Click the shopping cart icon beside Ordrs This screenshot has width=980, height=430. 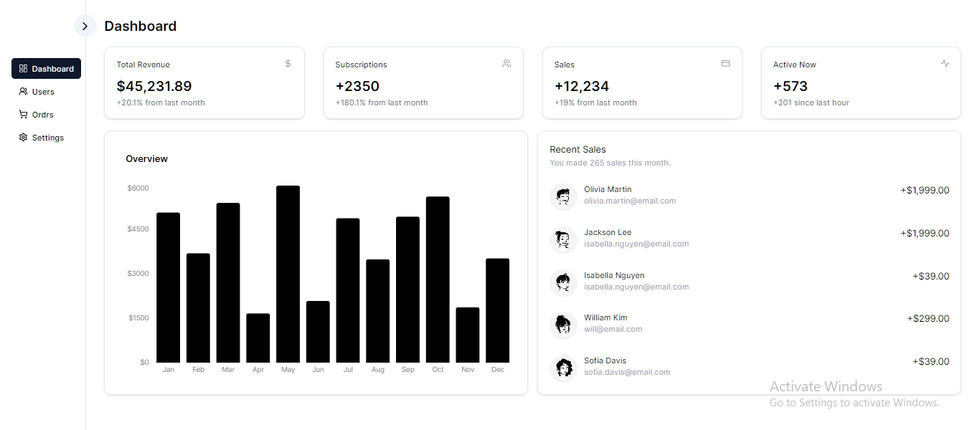[x=23, y=115]
